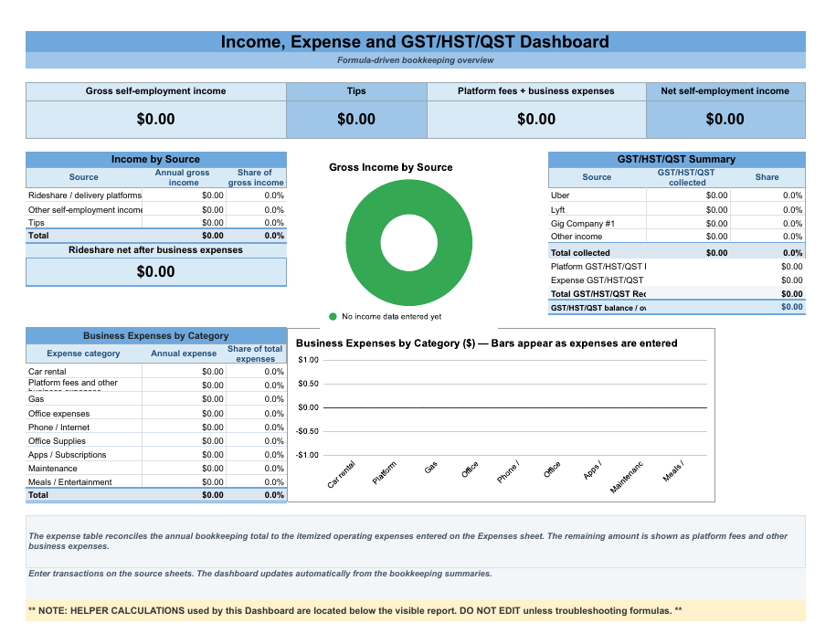Select the "Rideshare / delivery platforms" row label

[x=85, y=195]
